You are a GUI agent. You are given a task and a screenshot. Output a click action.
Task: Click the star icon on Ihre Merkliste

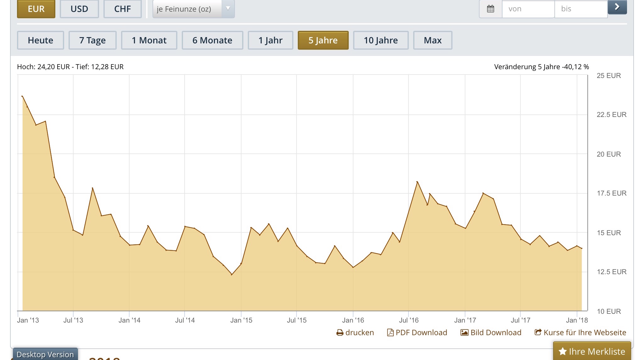pos(563,352)
